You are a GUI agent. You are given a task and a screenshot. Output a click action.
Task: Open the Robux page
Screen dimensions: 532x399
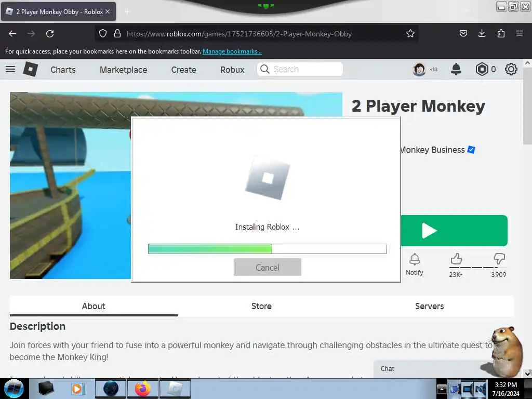[x=232, y=70]
